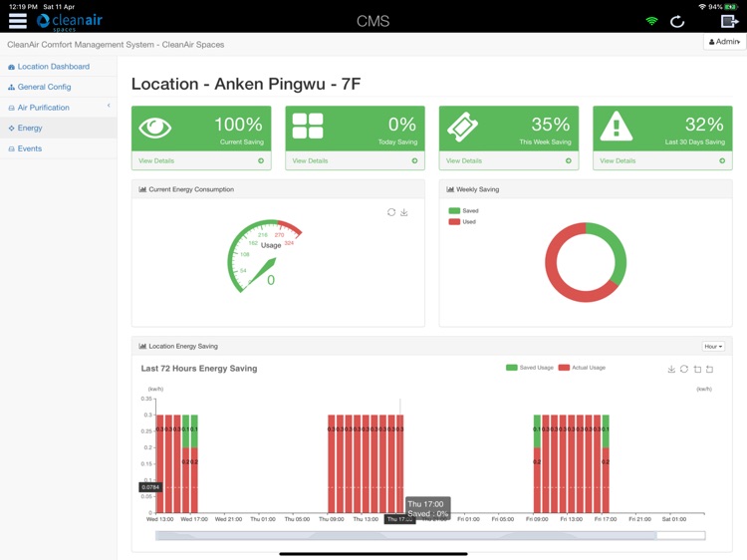The height and width of the screenshot is (560, 747).
Task: View Details for Current Saving
Action: click(x=156, y=160)
